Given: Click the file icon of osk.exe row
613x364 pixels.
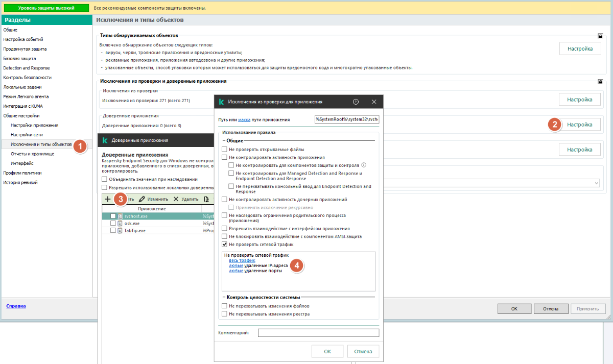Looking at the screenshot, I should tap(120, 223).
